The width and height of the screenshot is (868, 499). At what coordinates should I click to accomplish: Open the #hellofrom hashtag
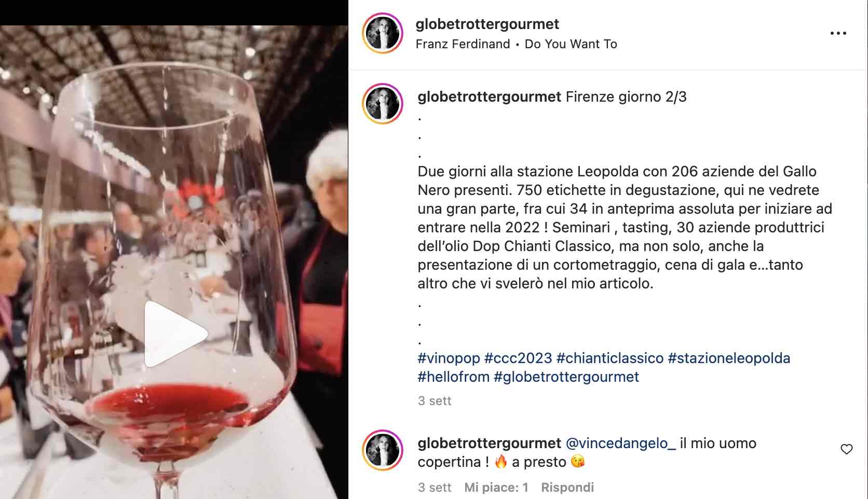pyautogui.click(x=453, y=377)
